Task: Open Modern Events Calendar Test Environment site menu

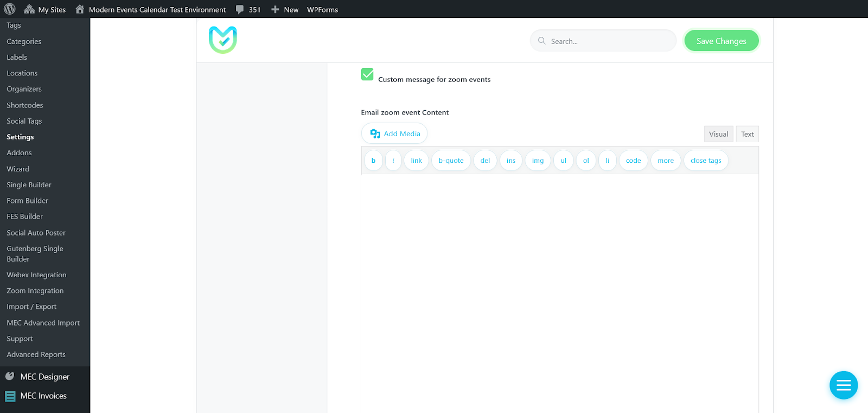Action: [151, 9]
